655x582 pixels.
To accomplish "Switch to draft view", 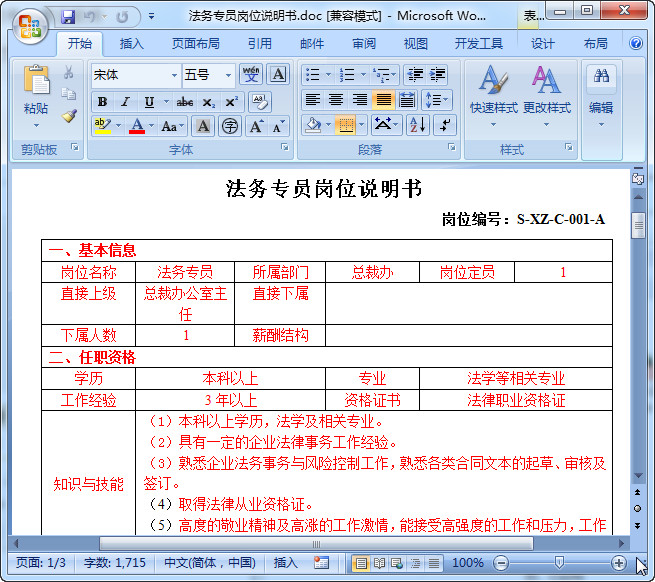I will coord(434,563).
